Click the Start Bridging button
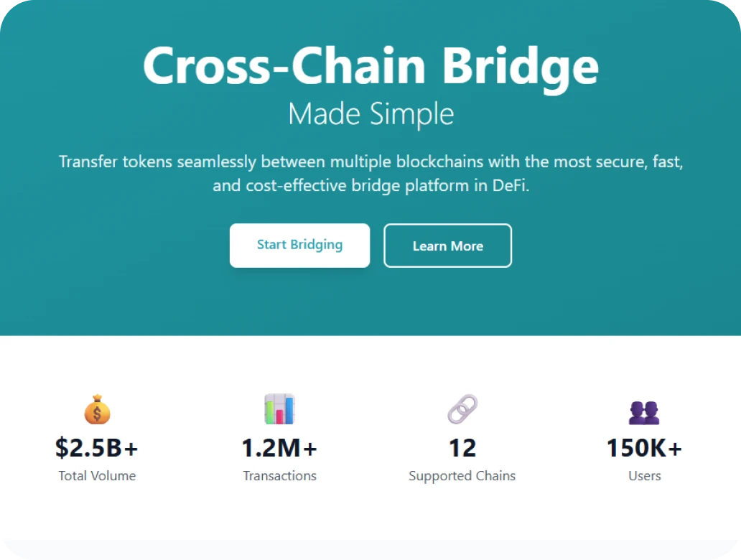Screen dimensions: 741x560 coord(299,245)
